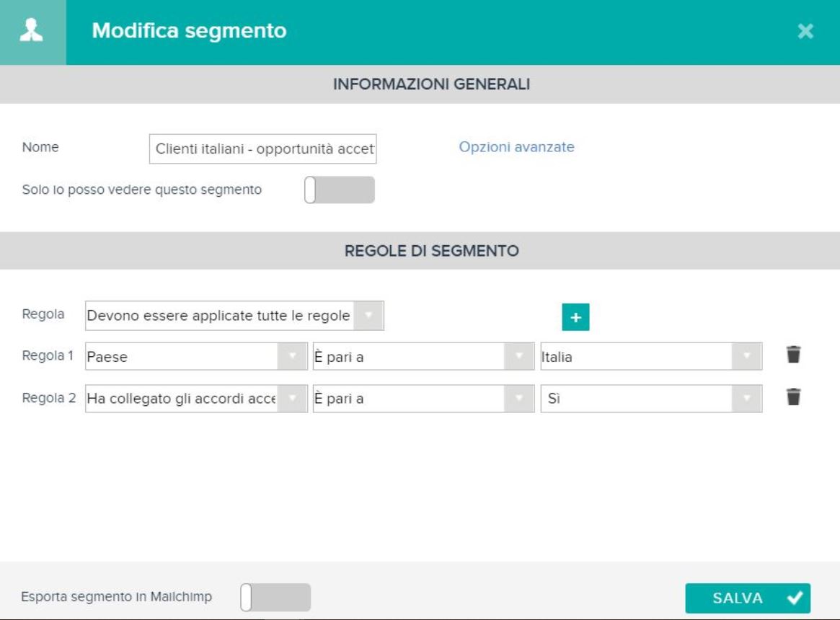Click the 'REGOLE DI SEGMENTO' section header
840x620 pixels.
[x=431, y=251]
